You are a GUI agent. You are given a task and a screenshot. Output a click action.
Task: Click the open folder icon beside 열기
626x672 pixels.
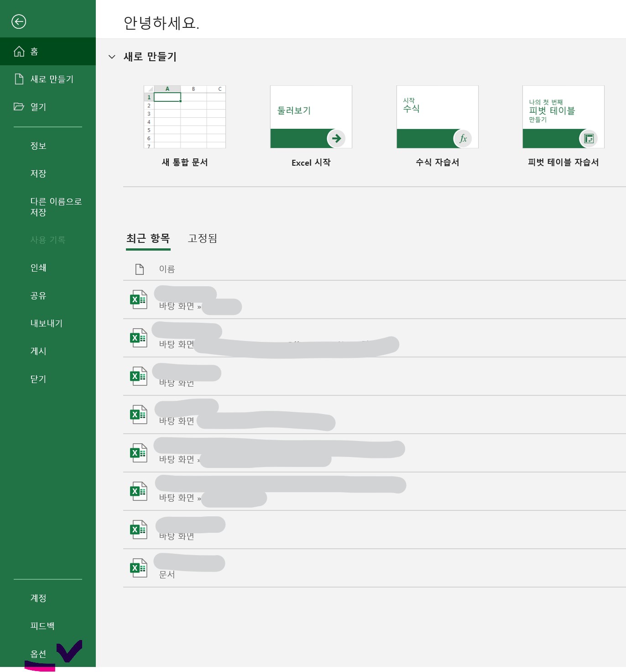[19, 106]
